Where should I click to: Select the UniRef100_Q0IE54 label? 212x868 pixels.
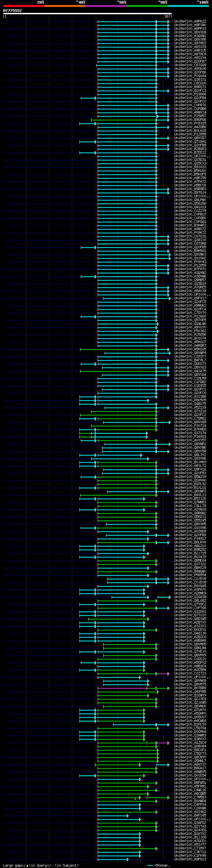point(190,775)
